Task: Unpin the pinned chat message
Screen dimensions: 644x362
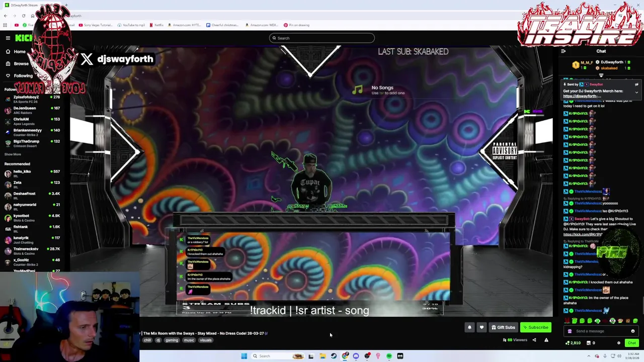Action: 636,84
